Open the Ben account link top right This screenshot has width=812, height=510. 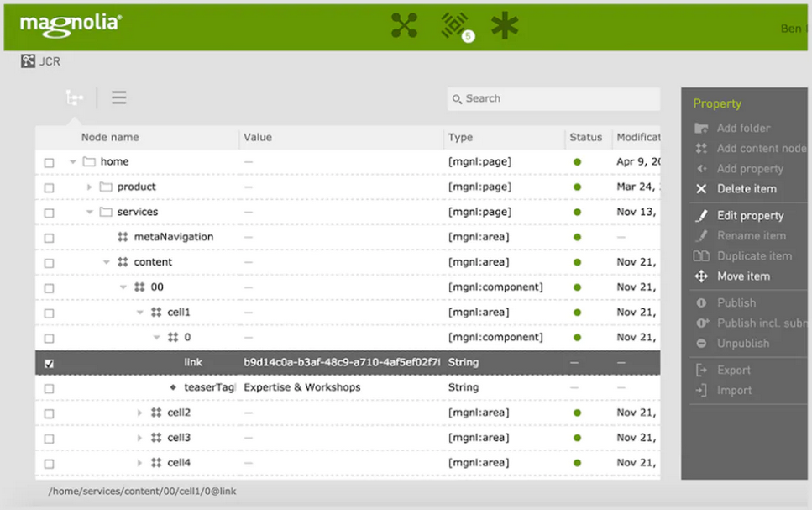(x=793, y=28)
